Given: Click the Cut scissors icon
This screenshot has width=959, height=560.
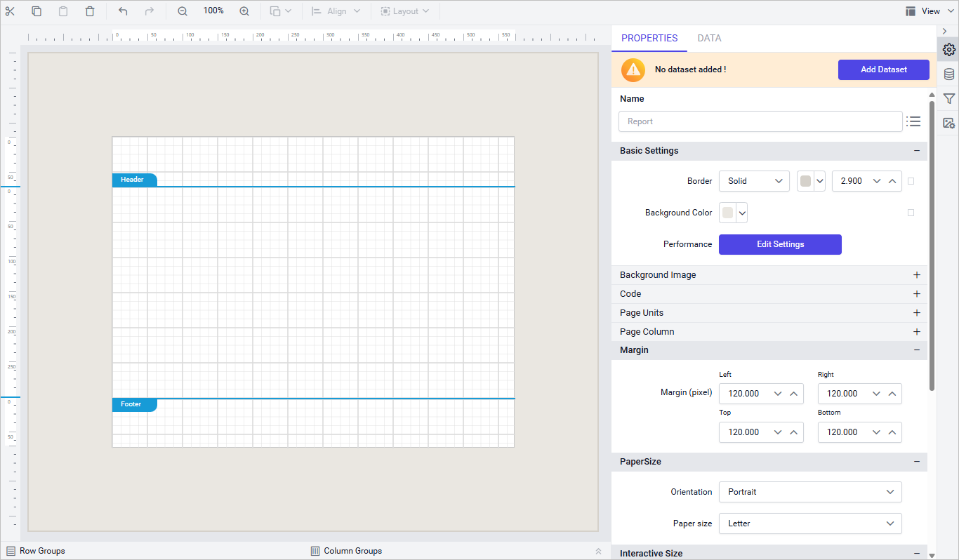Looking at the screenshot, I should tap(10, 11).
